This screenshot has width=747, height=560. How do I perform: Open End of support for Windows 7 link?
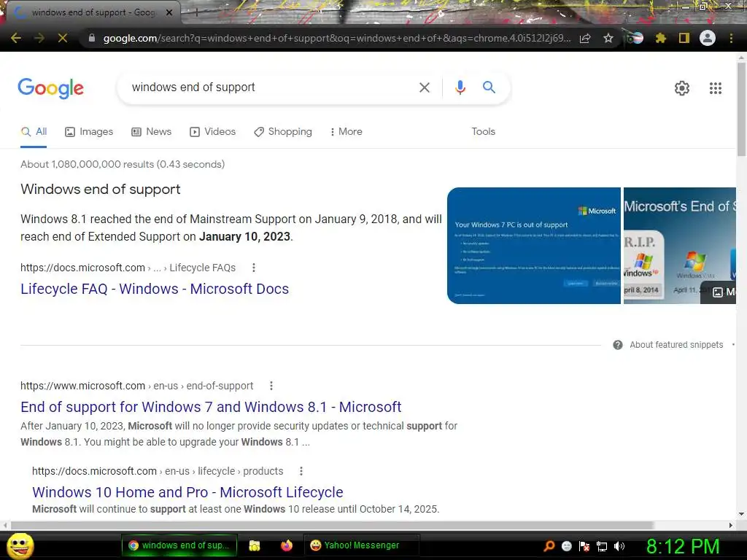tap(211, 407)
